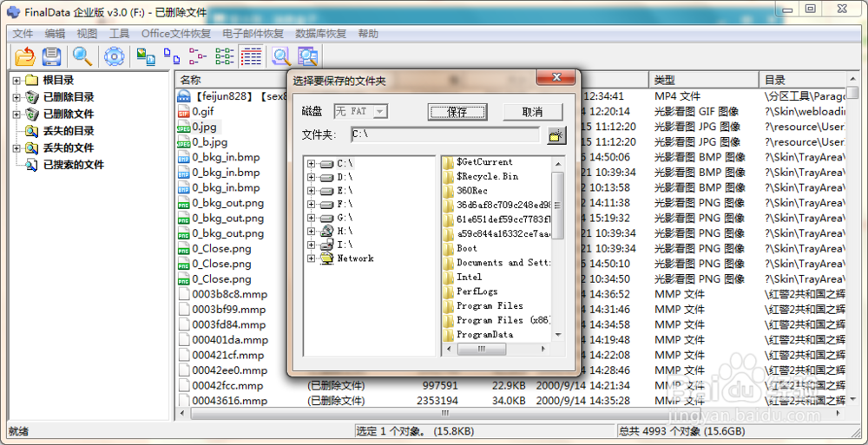Click the last toolbar window-search icon

coord(307,56)
